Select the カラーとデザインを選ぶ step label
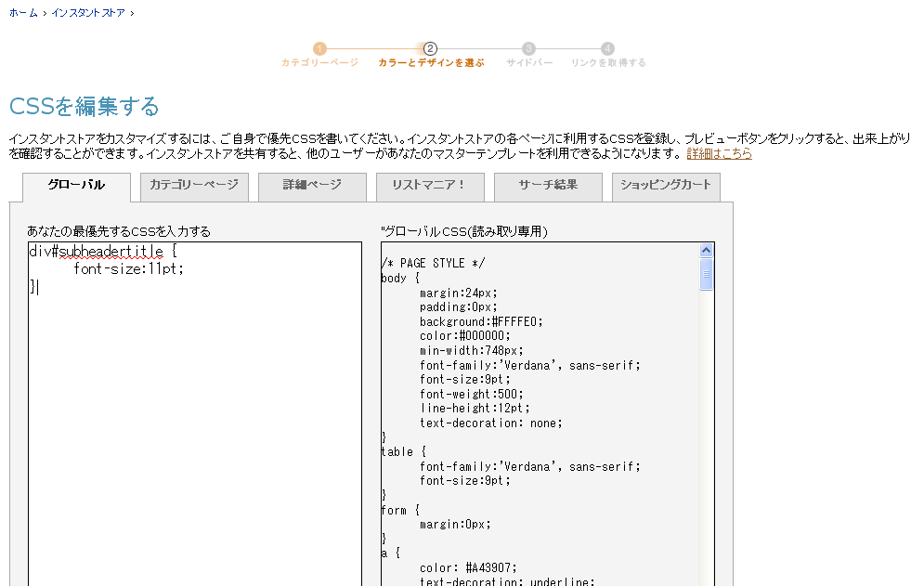Screen dimensions: 924x586 click(x=431, y=63)
